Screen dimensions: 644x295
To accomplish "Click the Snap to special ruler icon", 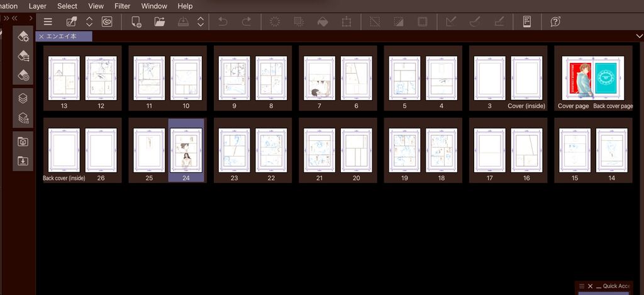I will [x=475, y=22].
